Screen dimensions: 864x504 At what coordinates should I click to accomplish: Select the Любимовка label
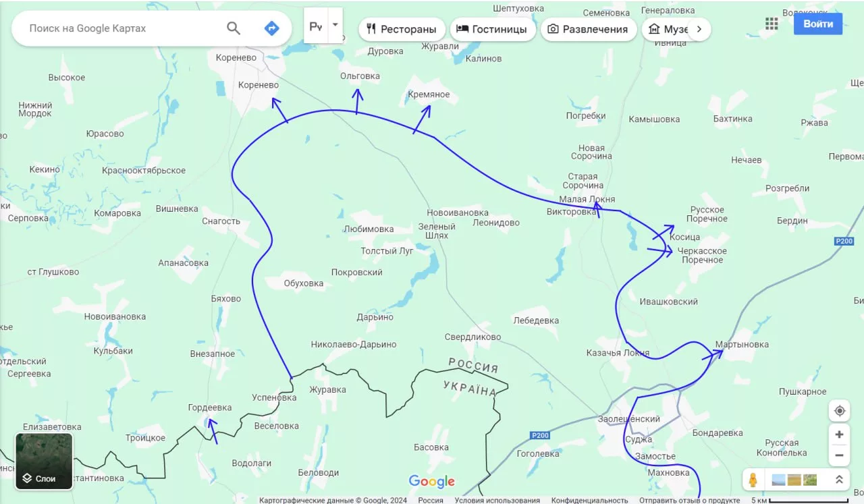pos(369,229)
